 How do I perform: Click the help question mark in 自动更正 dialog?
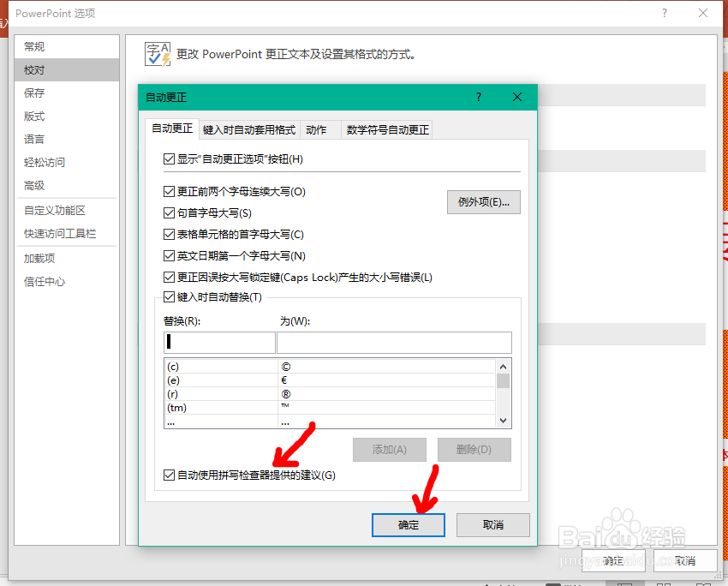(x=479, y=97)
